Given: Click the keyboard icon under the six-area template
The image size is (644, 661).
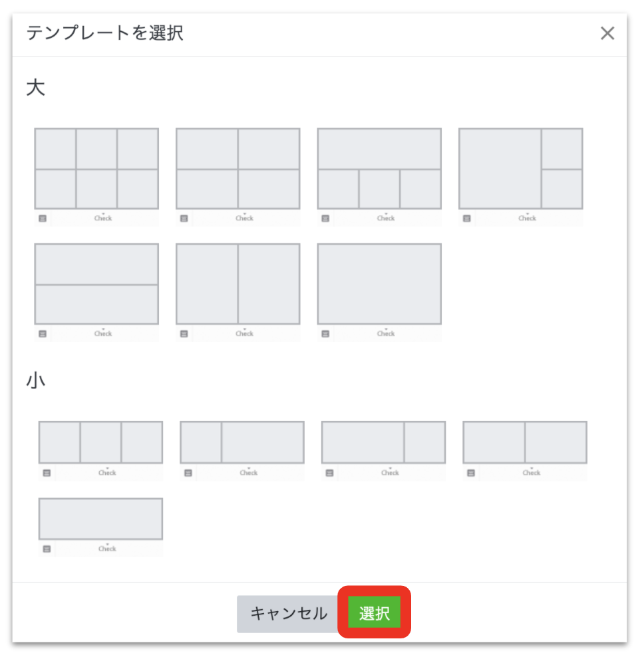Looking at the screenshot, I should point(43,218).
